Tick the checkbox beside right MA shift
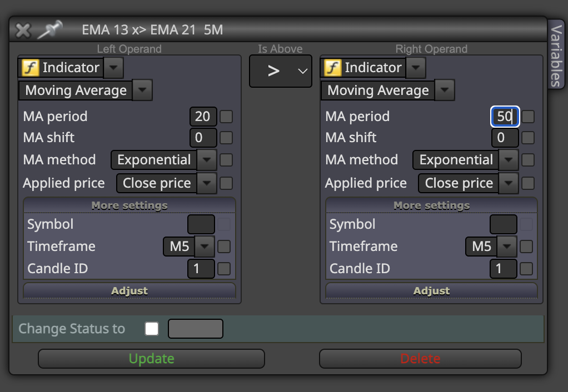The width and height of the screenshot is (568, 392). [528, 138]
